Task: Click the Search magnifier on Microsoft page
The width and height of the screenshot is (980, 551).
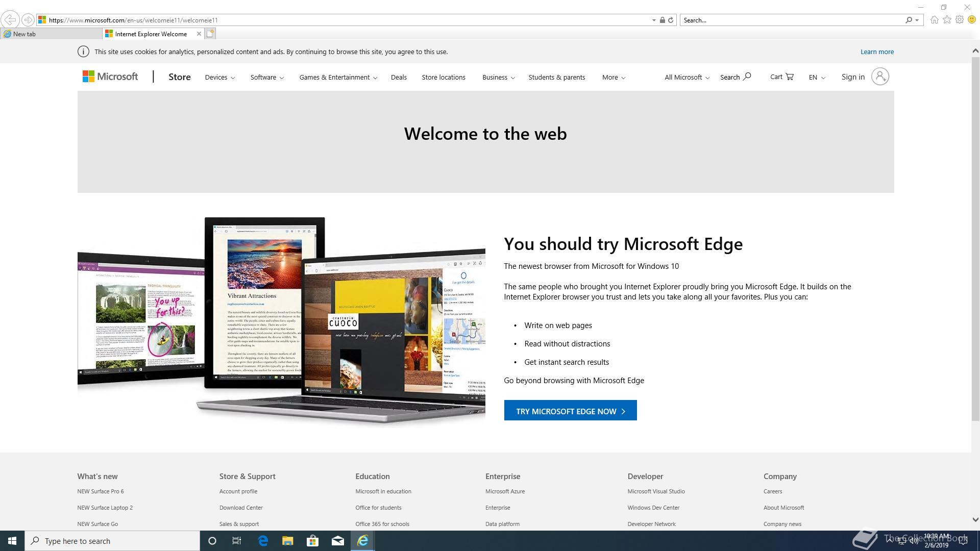Action: point(747,77)
